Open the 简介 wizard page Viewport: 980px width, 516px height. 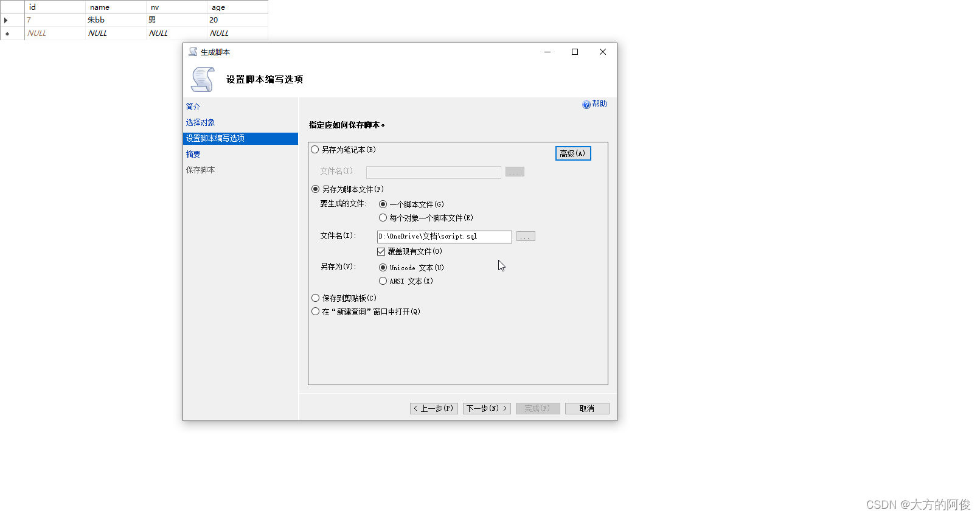(x=193, y=106)
